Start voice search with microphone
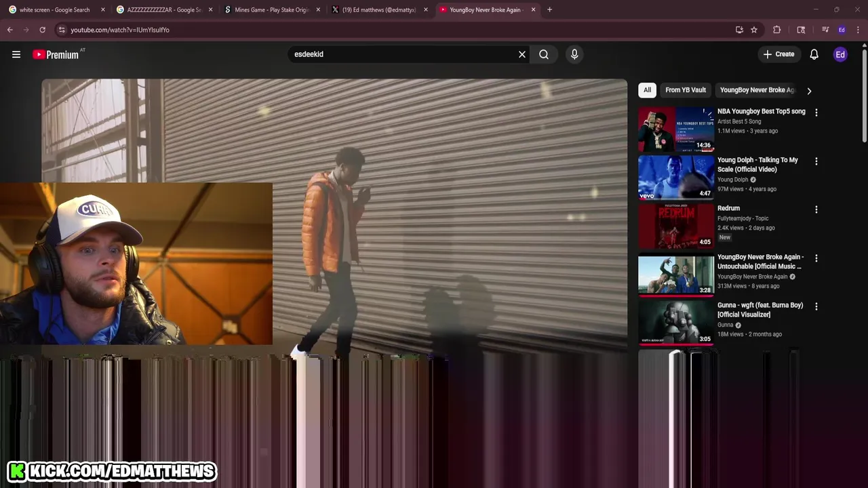 click(x=574, y=54)
